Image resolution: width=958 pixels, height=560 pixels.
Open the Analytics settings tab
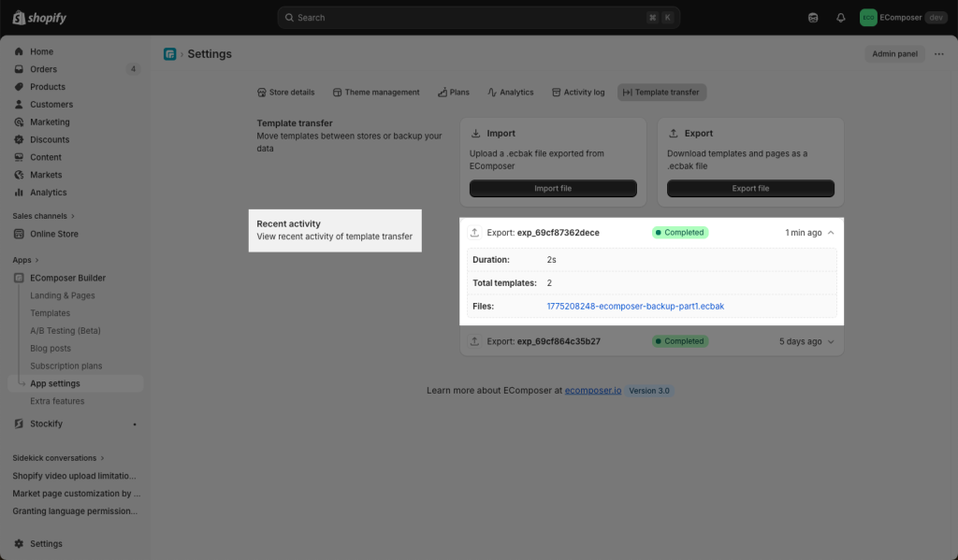pyautogui.click(x=510, y=93)
